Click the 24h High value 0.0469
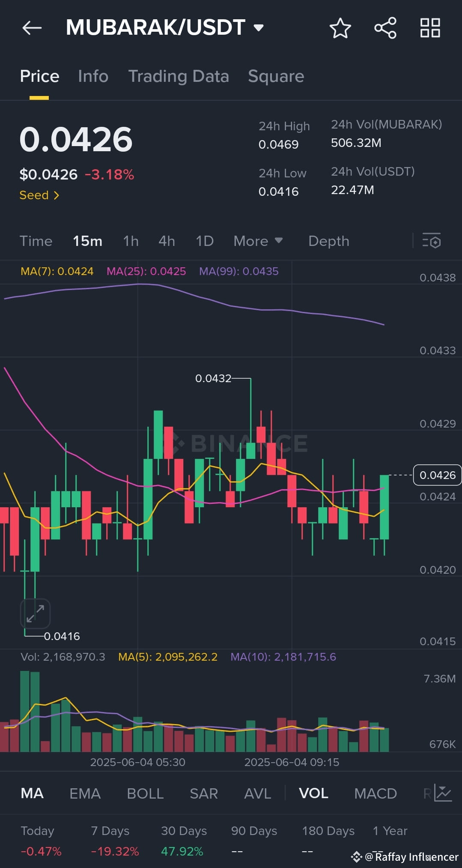The image size is (462, 868). coord(279,144)
